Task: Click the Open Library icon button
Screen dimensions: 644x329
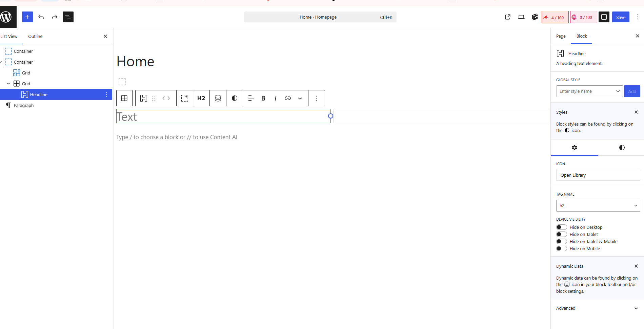Action: click(598, 175)
